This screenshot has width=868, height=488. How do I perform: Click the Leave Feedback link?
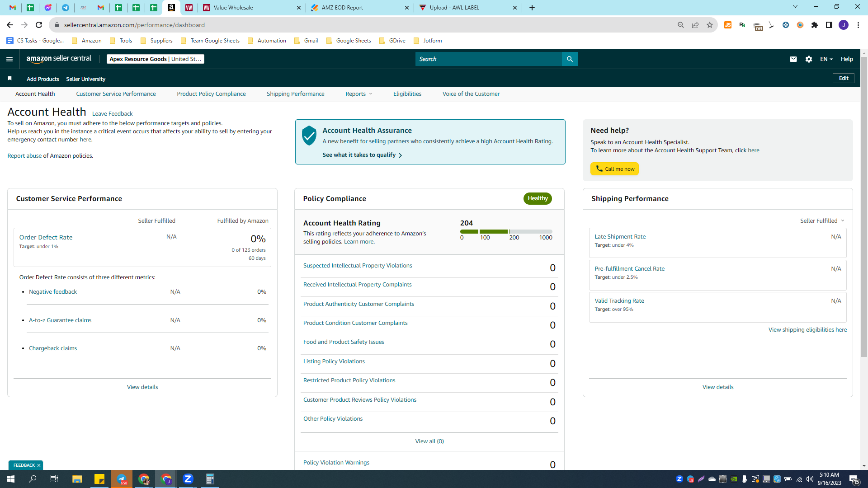[112, 113]
